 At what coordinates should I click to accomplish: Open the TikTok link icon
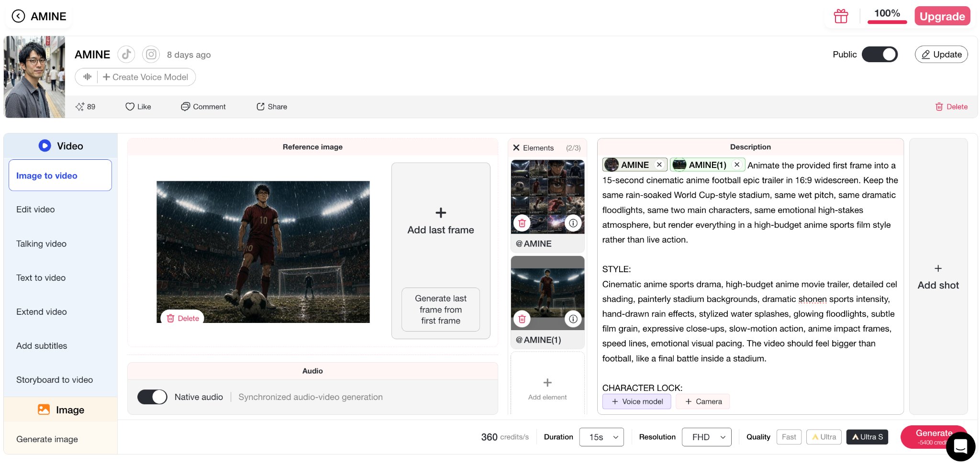[x=126, y=55]
